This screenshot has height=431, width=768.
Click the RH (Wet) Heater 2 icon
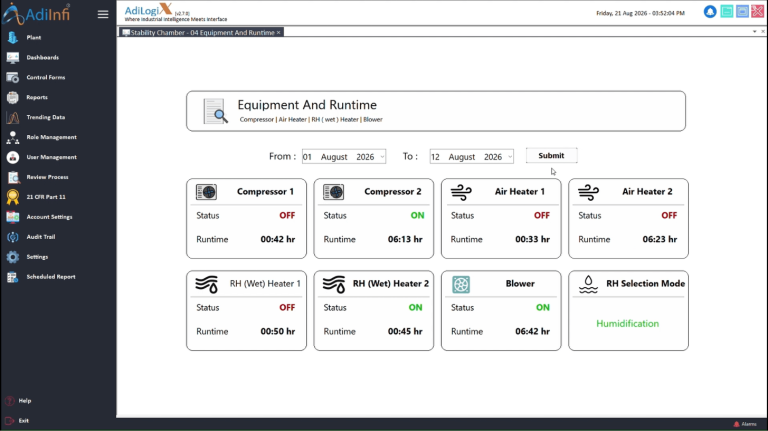[334, 284]
